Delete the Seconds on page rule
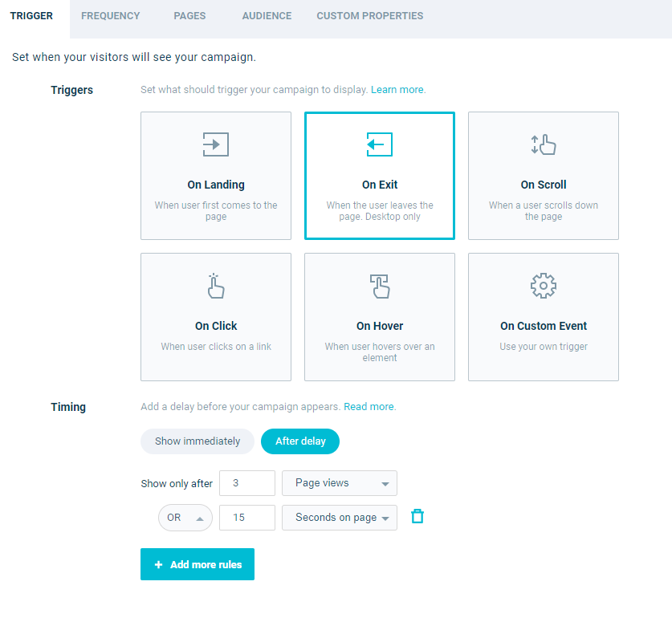The height and width of the screenshot is (618, 672). (x=417, y=516)
